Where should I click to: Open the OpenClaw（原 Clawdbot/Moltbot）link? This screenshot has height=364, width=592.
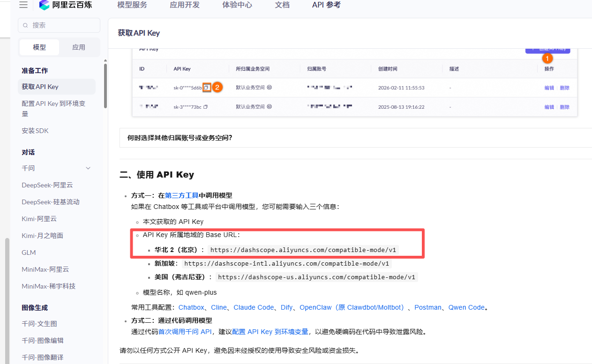pos(353,307)
